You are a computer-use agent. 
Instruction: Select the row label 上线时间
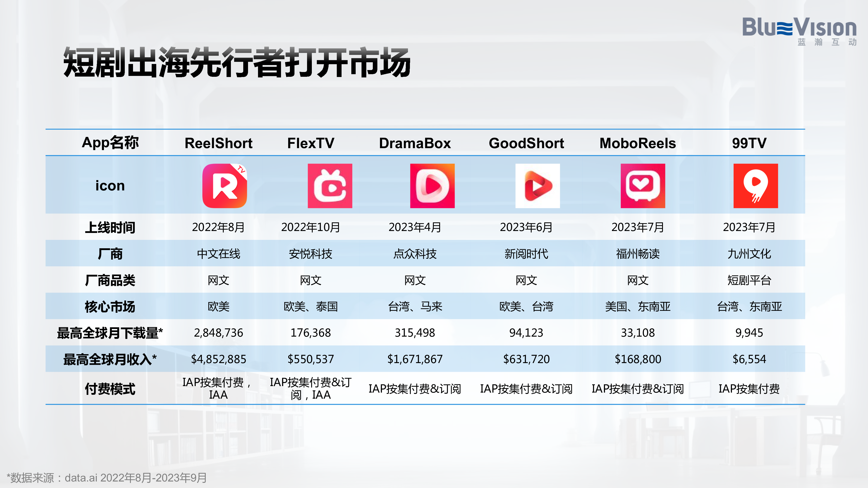click(x=110, y=227)
